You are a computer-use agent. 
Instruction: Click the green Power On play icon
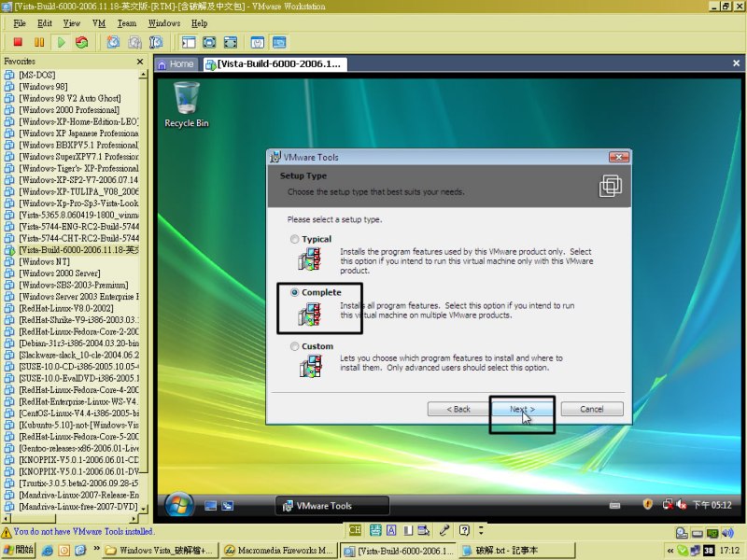[x=61, y=42]
